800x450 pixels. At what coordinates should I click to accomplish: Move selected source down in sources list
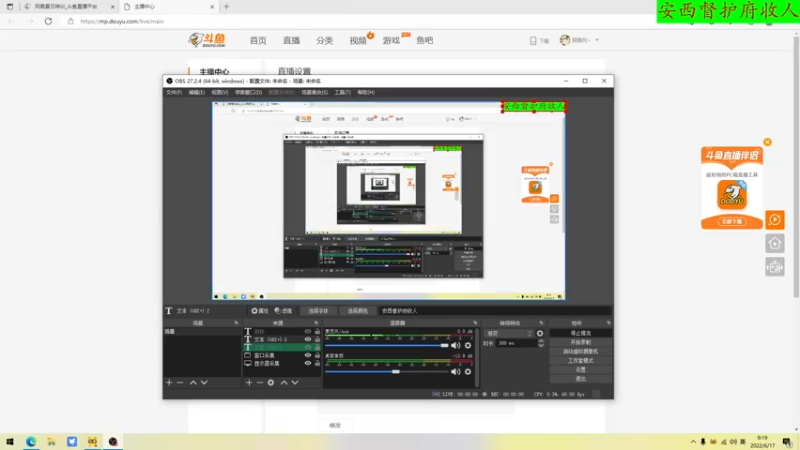pos(295,382)
